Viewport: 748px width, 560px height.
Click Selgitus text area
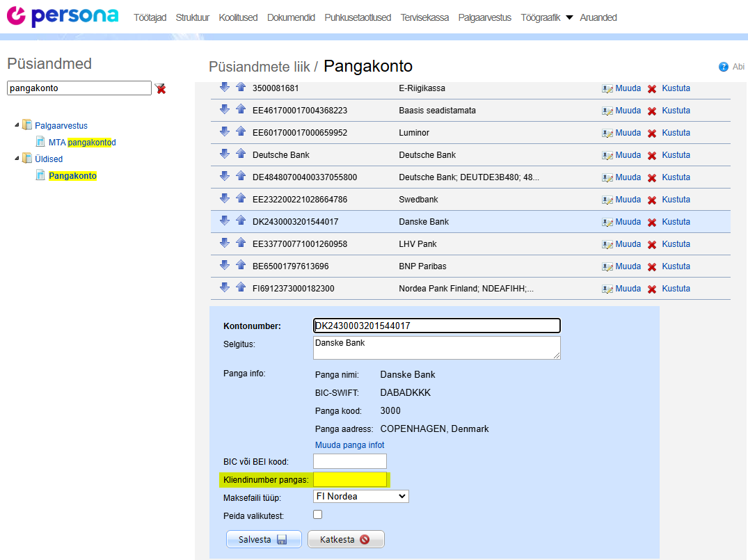pyautogui.click(x=436, y=348)
